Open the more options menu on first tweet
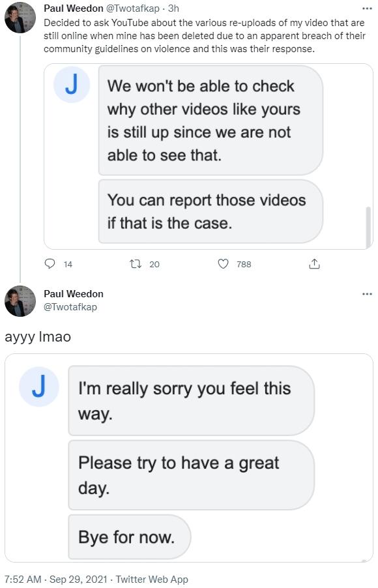The width and height of the screenshot is (378, 588). pos(367,8)
